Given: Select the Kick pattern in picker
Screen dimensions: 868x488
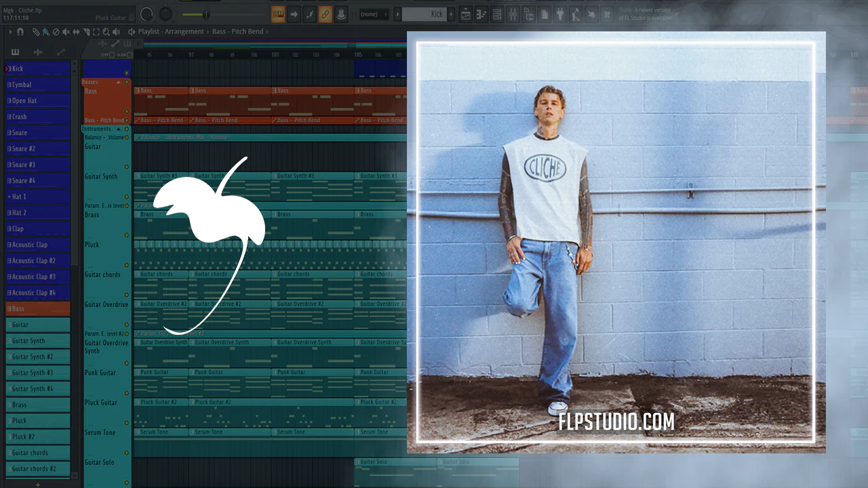Looking at the screenshot, I should 37,68.
